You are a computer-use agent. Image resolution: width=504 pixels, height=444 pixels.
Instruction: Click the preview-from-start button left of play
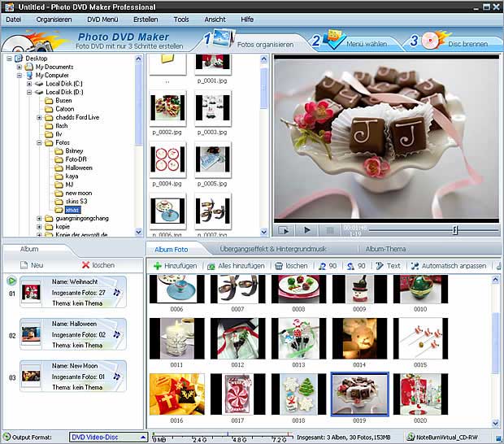(285, 230)
